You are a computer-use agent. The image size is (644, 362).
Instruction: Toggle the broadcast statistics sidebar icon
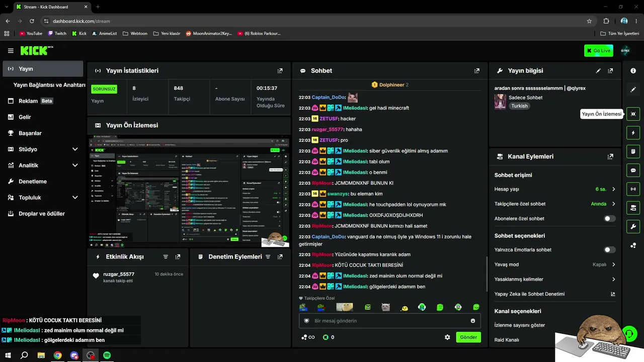[x=633, y=189]
